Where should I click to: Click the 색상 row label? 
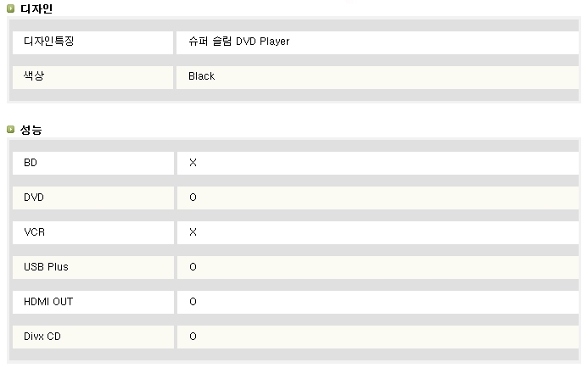coord(34,75)
